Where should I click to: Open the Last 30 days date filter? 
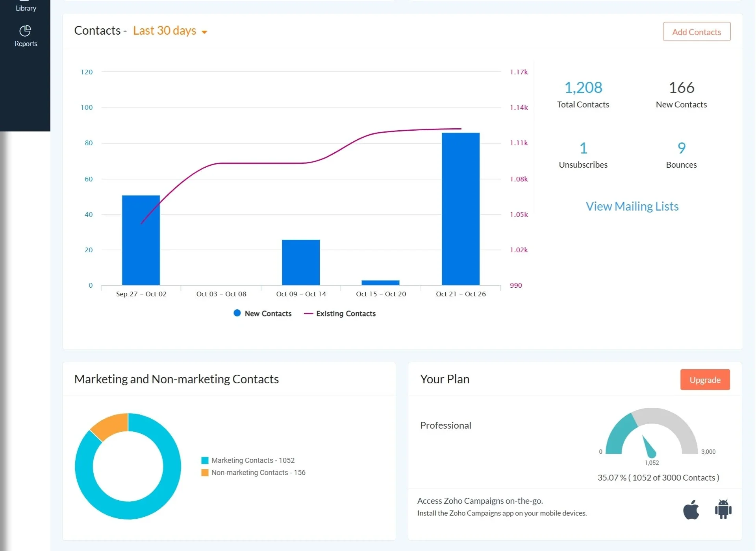(164, 30)
